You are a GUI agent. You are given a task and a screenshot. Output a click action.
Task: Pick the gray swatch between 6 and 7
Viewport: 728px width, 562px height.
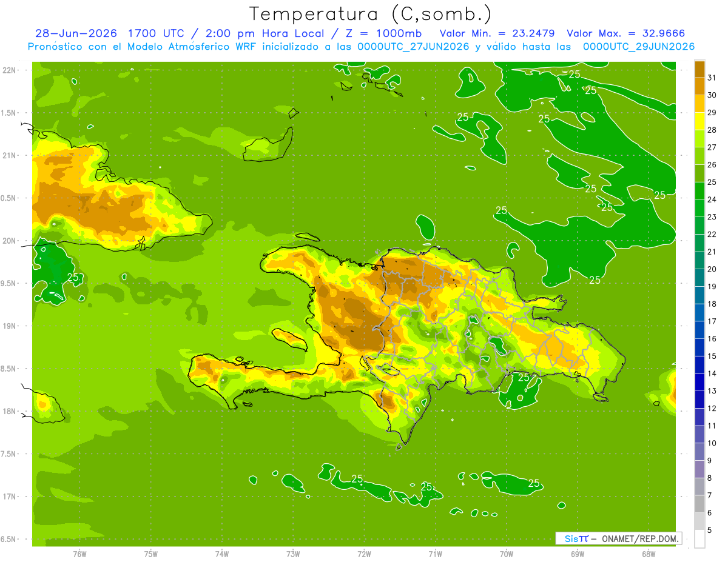pyautogui.click(x=699, y=505)
